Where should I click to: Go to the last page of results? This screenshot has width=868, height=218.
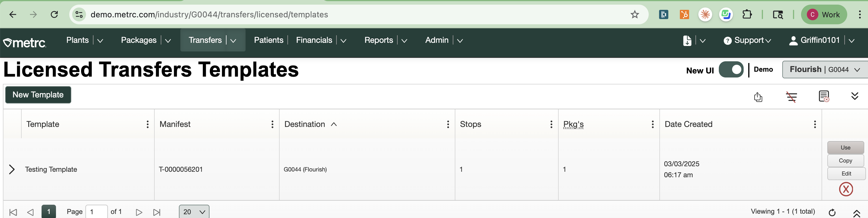click(157, 212)
